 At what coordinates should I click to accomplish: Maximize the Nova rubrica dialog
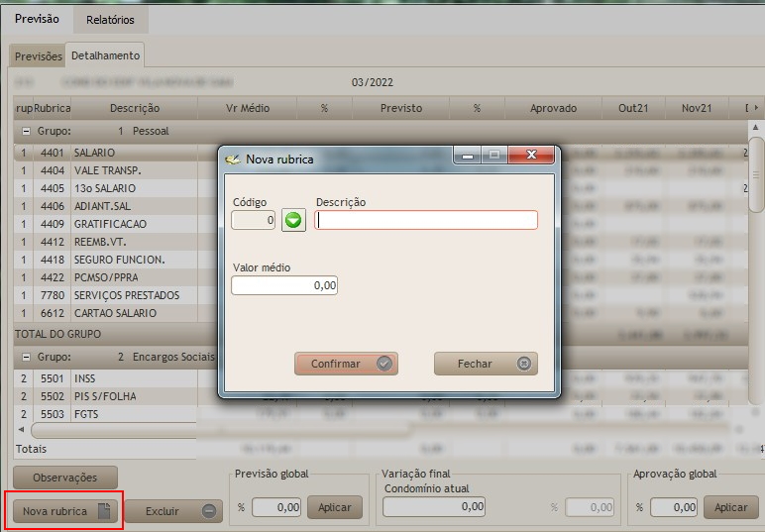pyautogui.click(x=493, y=155)
